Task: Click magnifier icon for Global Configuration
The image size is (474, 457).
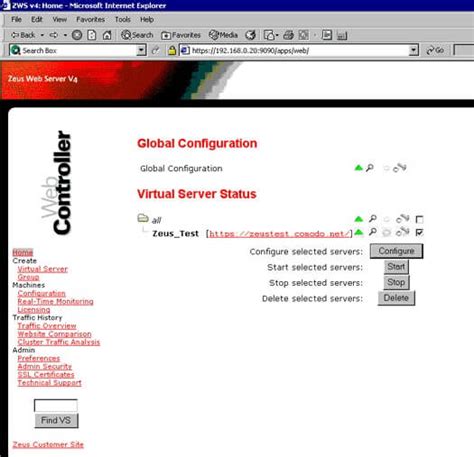Action: coord(370,168)
